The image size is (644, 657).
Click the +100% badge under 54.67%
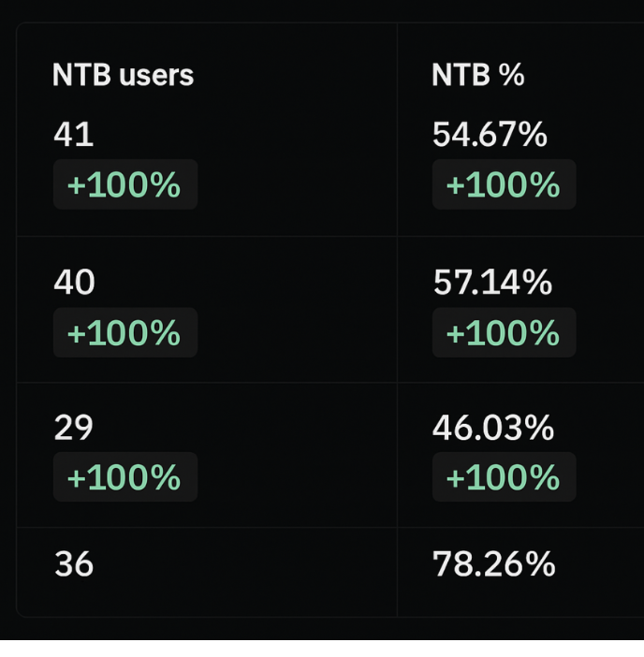pyautogui.click(x=504, y=184)
